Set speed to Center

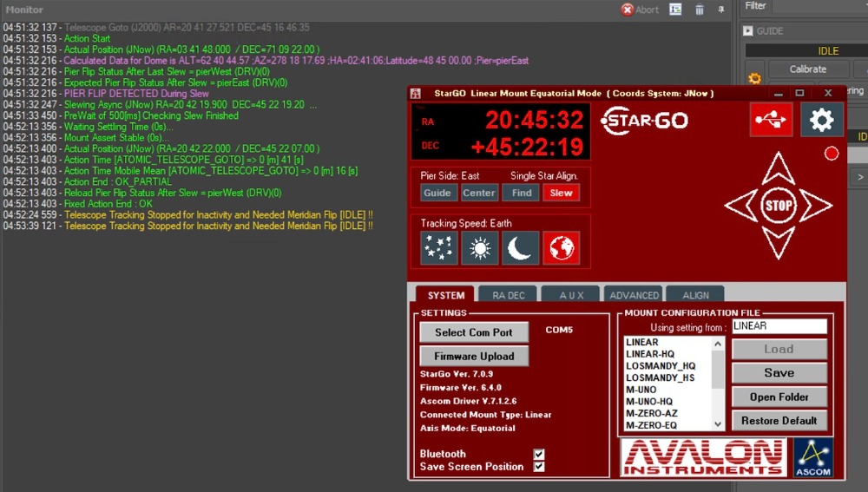pyautogui.click(x=479, y=193)
